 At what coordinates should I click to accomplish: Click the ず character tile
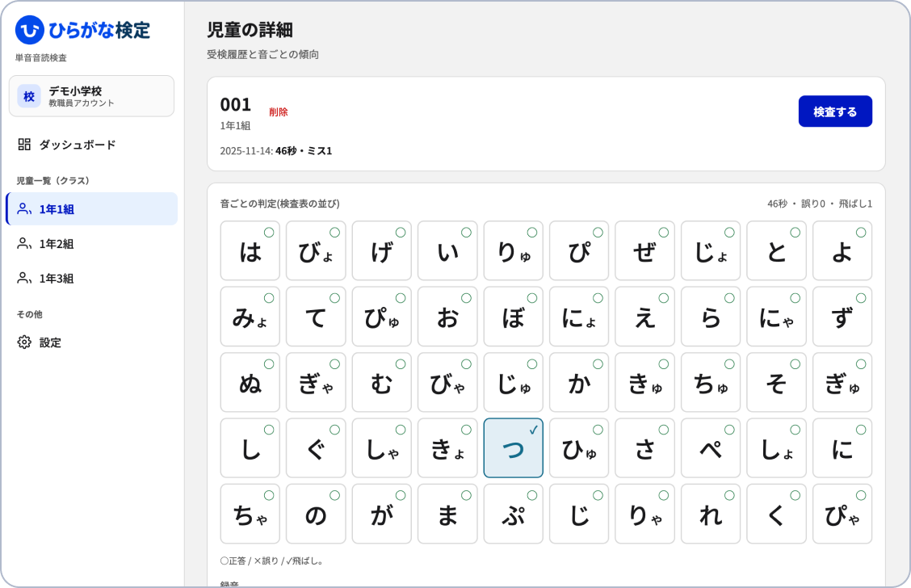842,316
